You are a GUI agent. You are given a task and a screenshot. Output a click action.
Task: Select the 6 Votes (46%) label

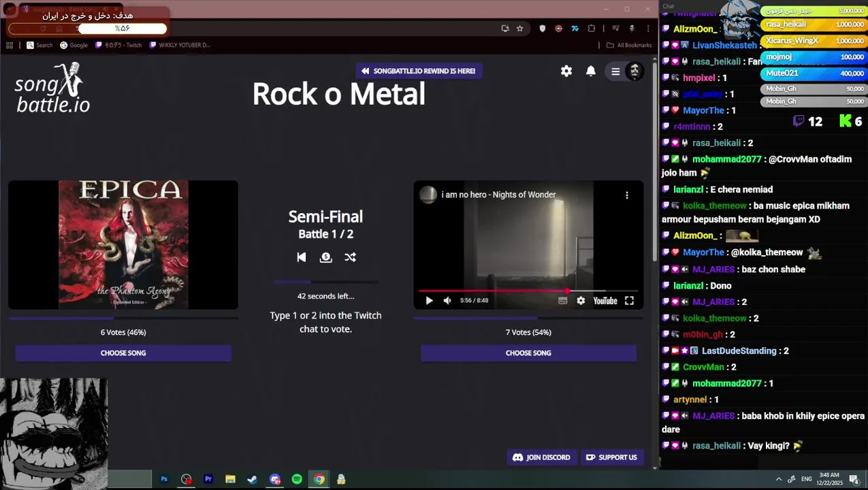pyautogui.click(x=123, y=332)
